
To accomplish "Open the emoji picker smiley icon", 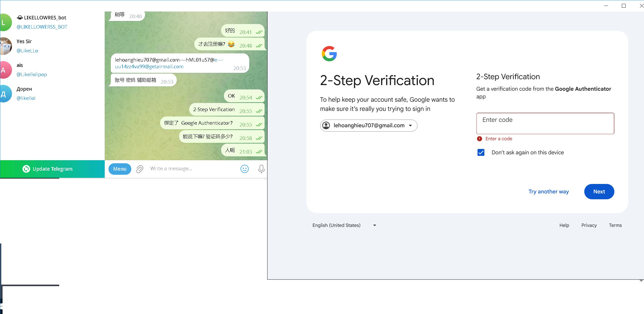I will click(244, 169).
